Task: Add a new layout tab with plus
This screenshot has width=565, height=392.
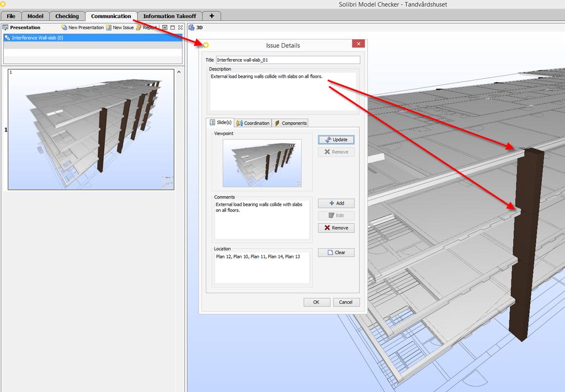Action: pyautogui.click(x=211, y=16)
